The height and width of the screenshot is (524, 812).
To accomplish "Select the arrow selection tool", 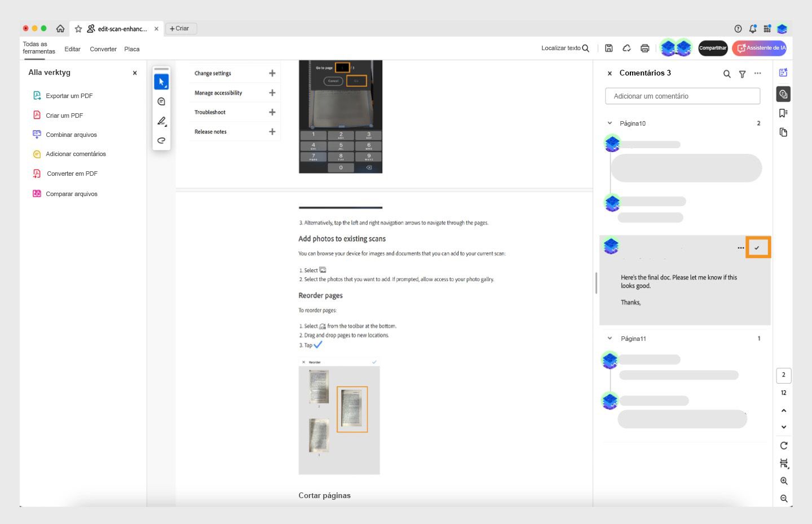I will coord(161,82).
